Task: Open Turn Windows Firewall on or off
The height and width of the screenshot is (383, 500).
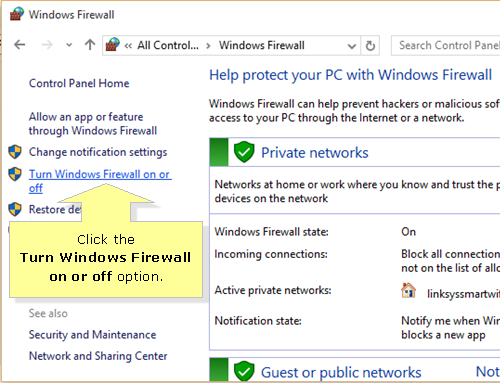Action: coord(100,181)
